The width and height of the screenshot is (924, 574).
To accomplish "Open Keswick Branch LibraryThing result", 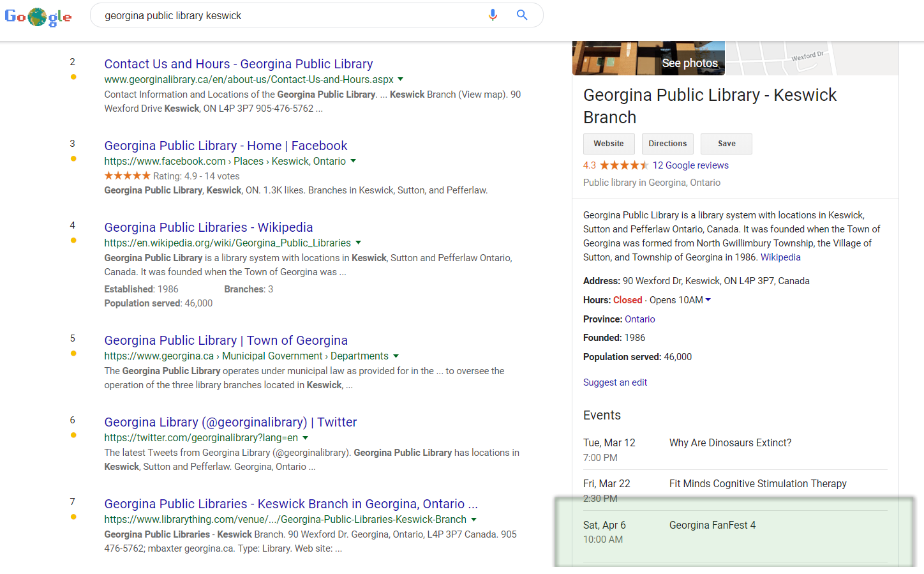I will point(291,504).
